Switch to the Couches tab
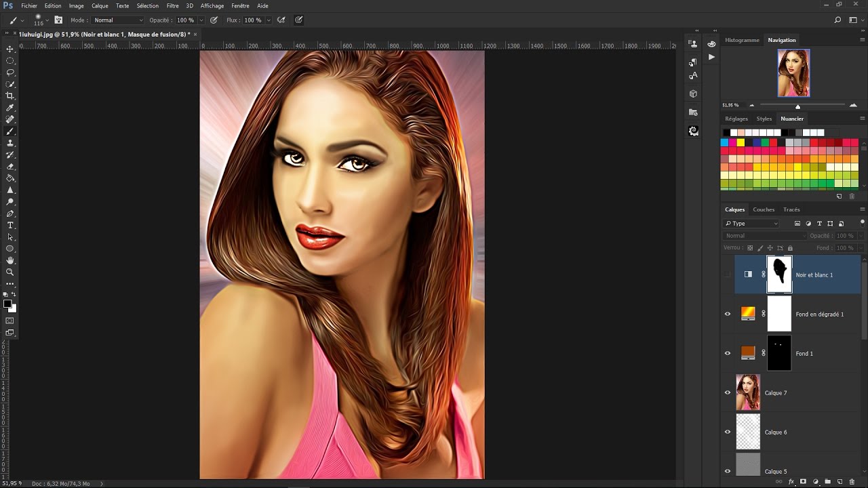 [x=764, y=209]
